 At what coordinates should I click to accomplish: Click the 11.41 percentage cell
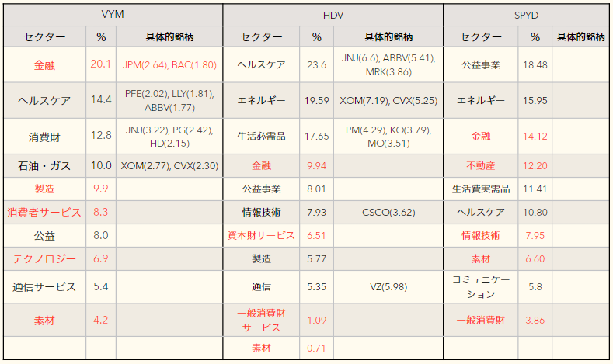pyautogui.click(x=535, y=189)
